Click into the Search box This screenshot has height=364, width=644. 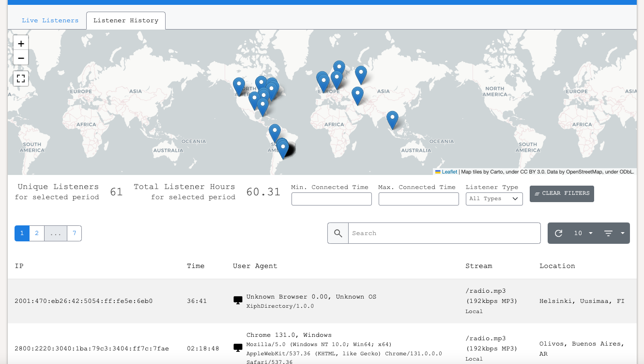445,233
